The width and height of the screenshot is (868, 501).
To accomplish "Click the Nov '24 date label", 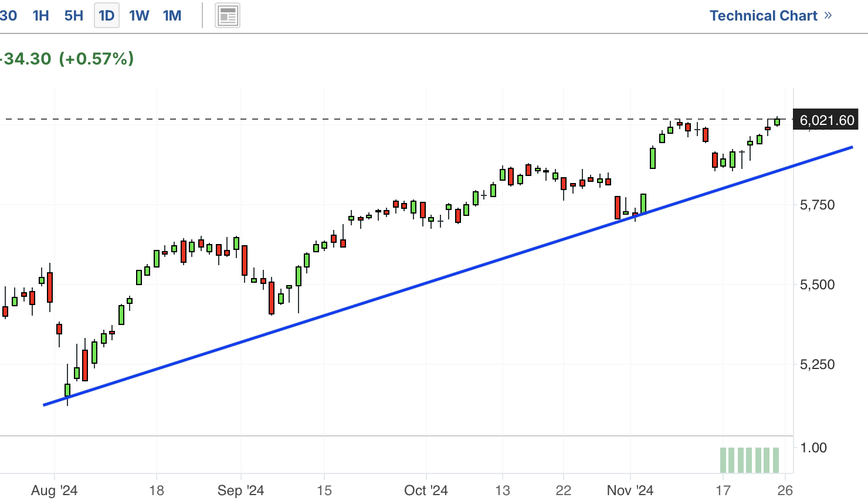I will pos(630,490).
